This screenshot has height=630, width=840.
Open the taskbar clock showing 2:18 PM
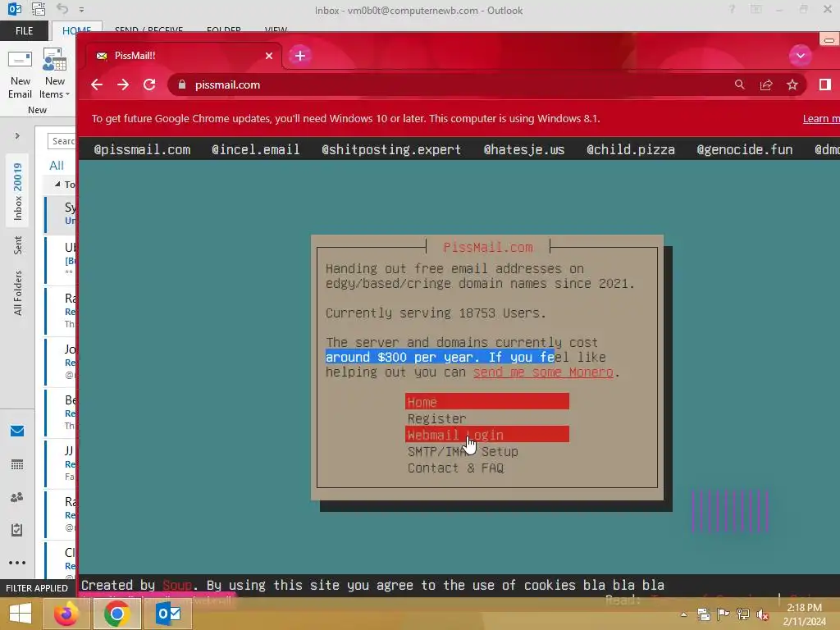click(x=804, y=614)
